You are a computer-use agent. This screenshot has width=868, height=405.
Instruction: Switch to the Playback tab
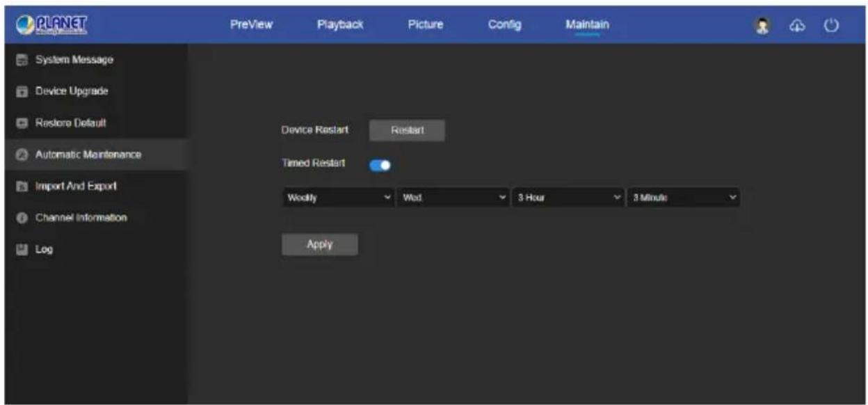(x=341, y=25)
